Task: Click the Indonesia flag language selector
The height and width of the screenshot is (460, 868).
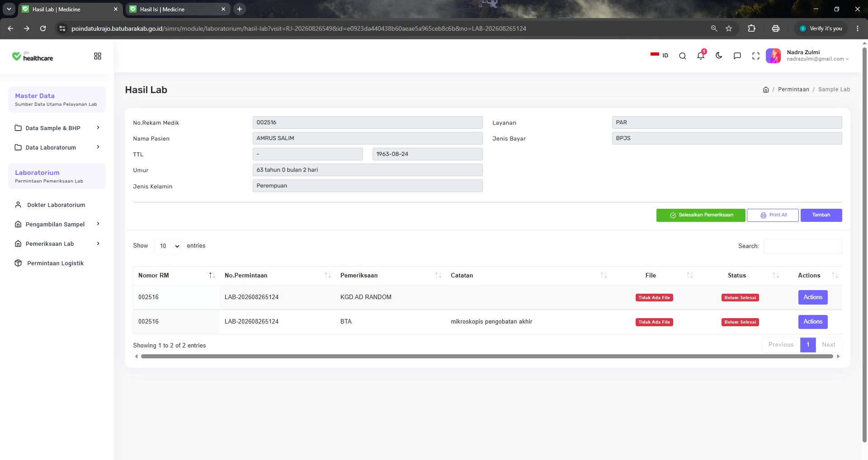Action: coord(659,55)
